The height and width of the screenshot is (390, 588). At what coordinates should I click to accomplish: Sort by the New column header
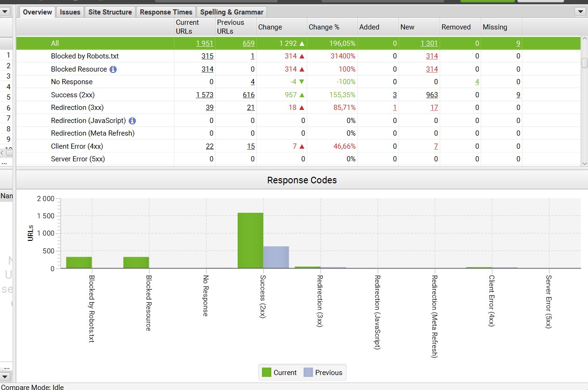coord(419,27)
